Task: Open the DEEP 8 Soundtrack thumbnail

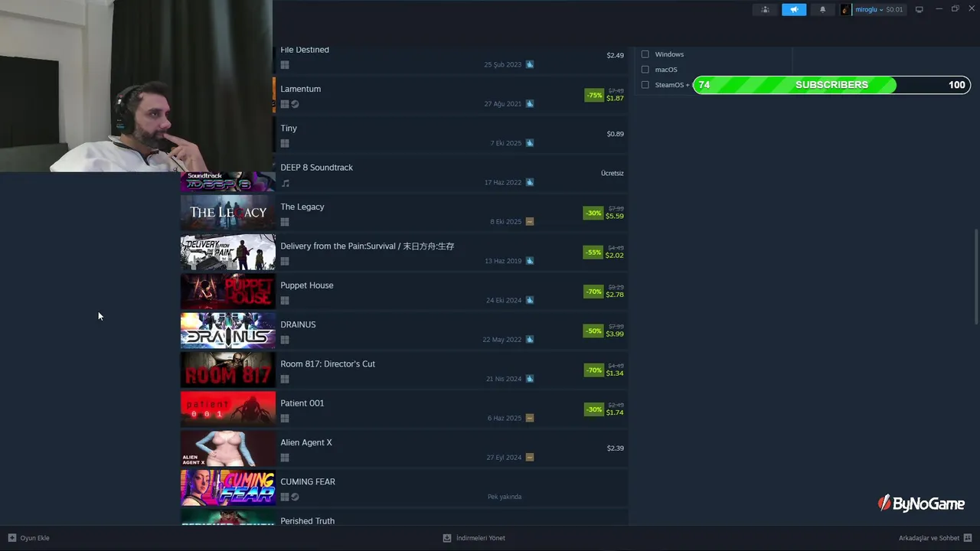Action: 227,181
